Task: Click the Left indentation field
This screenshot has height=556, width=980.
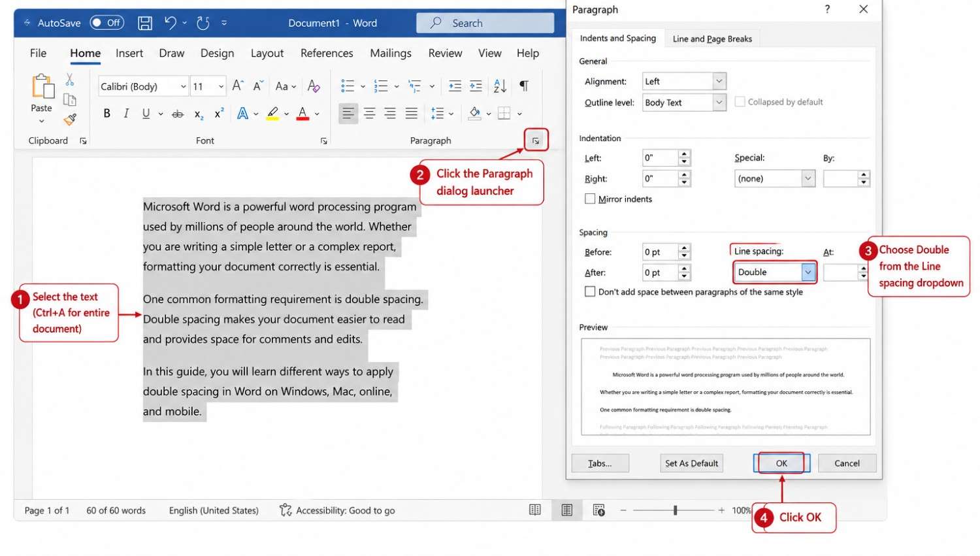Action: click(661, 157)
